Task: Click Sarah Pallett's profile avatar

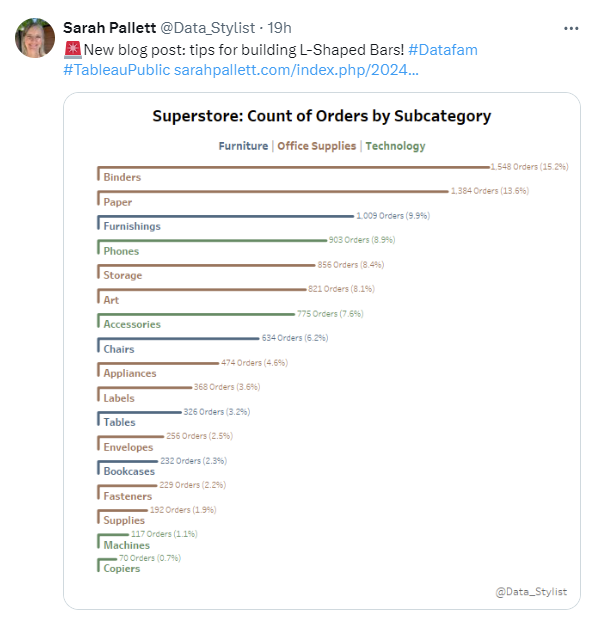Action: [x=34, y=37]
